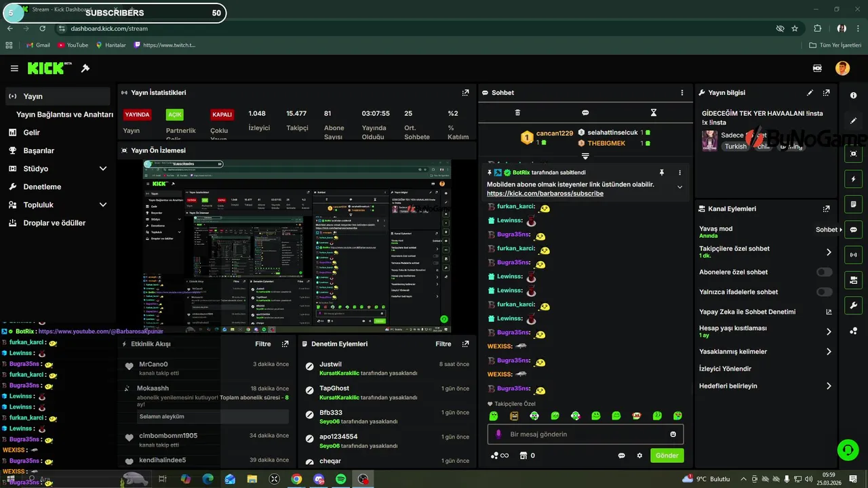This screenshot has width=868, height=488.
Task: Edit stream info with pencil in Yayın bilgisi
Action: pos(810,93)
